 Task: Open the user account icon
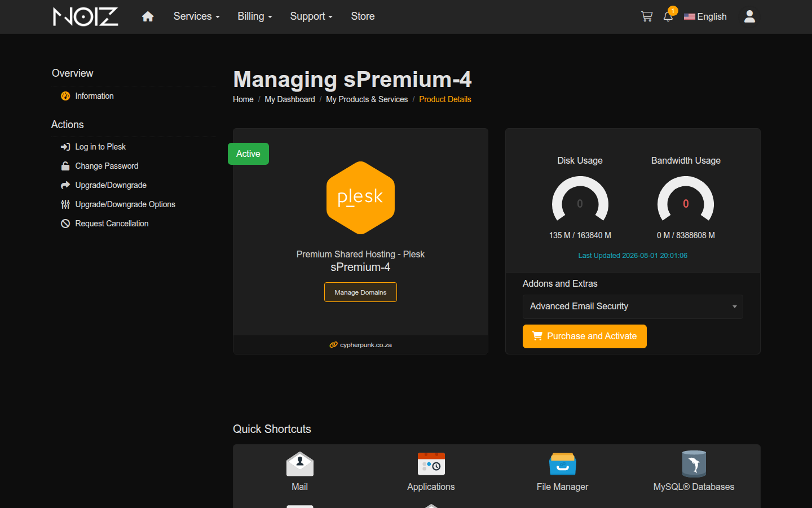pyautogui.click(x=749, y=16)
